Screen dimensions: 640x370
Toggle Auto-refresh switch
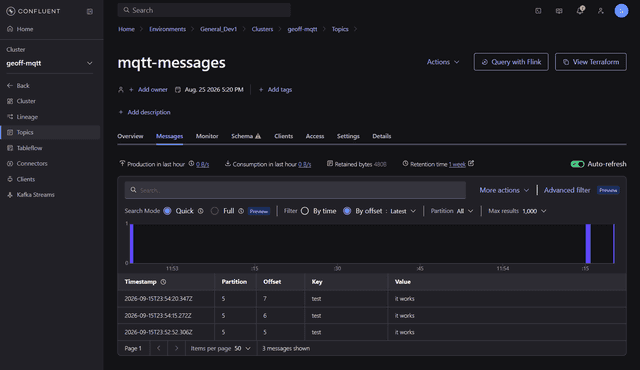(x=578, y=164)
